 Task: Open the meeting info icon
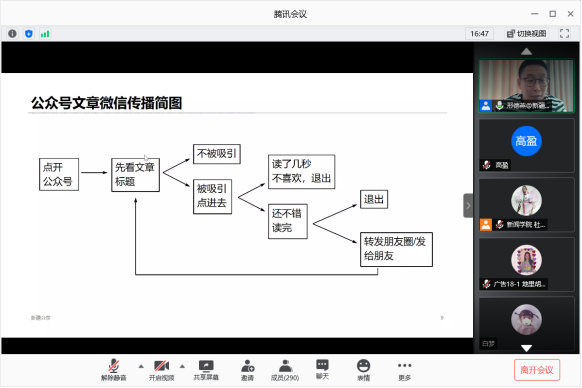(x=12, y=34)
